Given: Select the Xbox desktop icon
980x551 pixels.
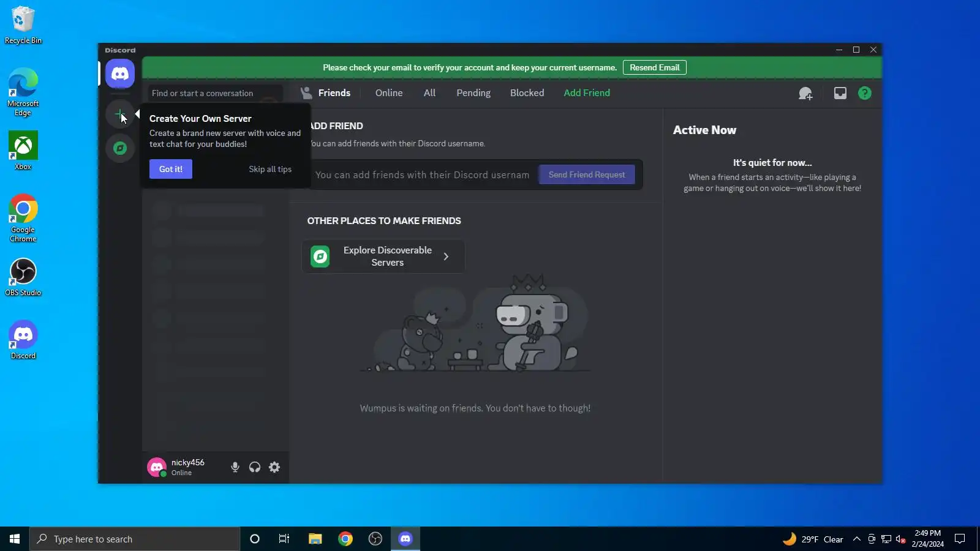Looking at the screenshot, I should [x=23, y=151].
